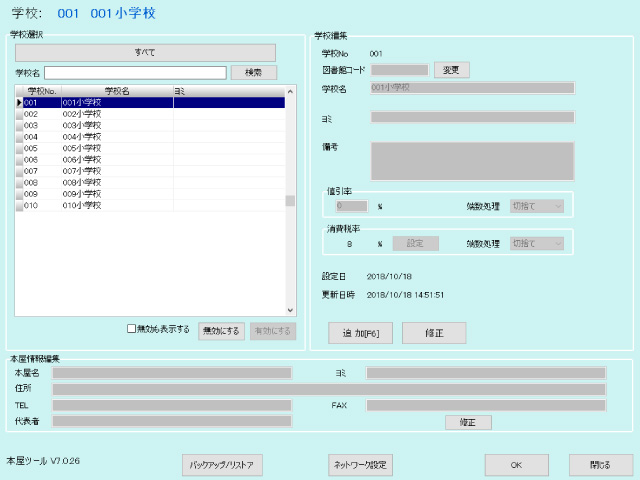Sort by the 学校No. column header

click(x=42, y=91)
